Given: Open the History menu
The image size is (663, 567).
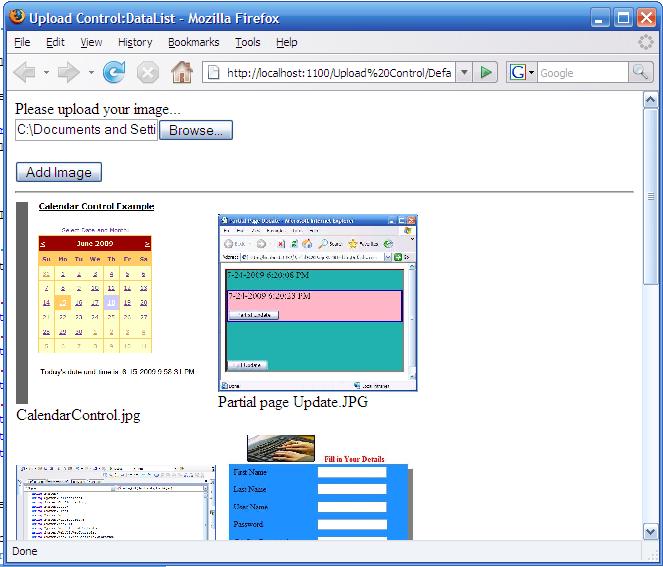Looking at the screenshot, I should 135,42.
